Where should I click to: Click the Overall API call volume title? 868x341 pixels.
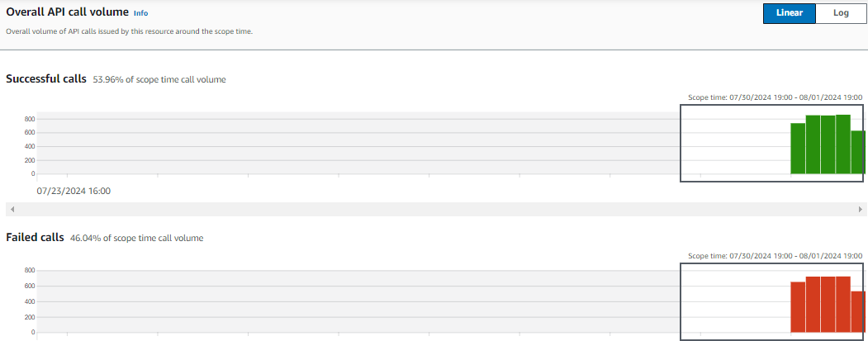67,12
